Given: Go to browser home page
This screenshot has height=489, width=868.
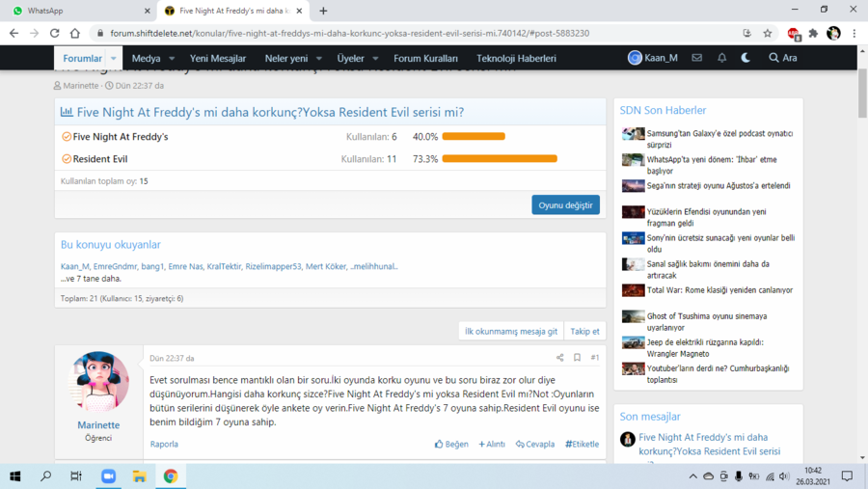Looking at the screenshot, I should [74, 33].
